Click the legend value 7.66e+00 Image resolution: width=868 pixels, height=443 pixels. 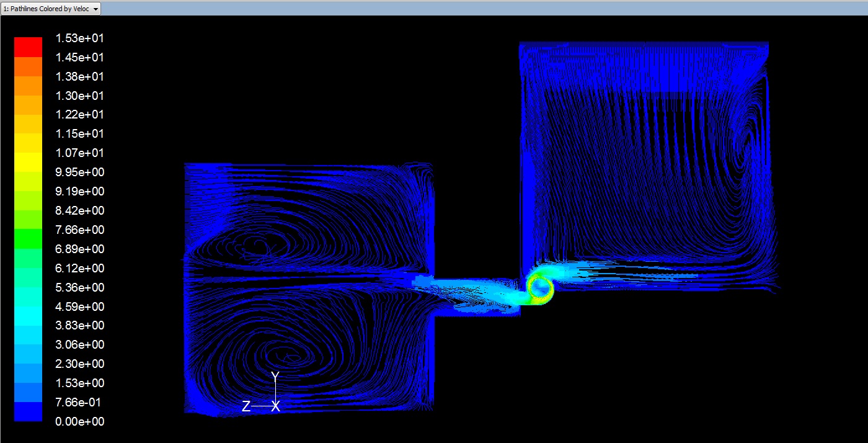[79, 230]
